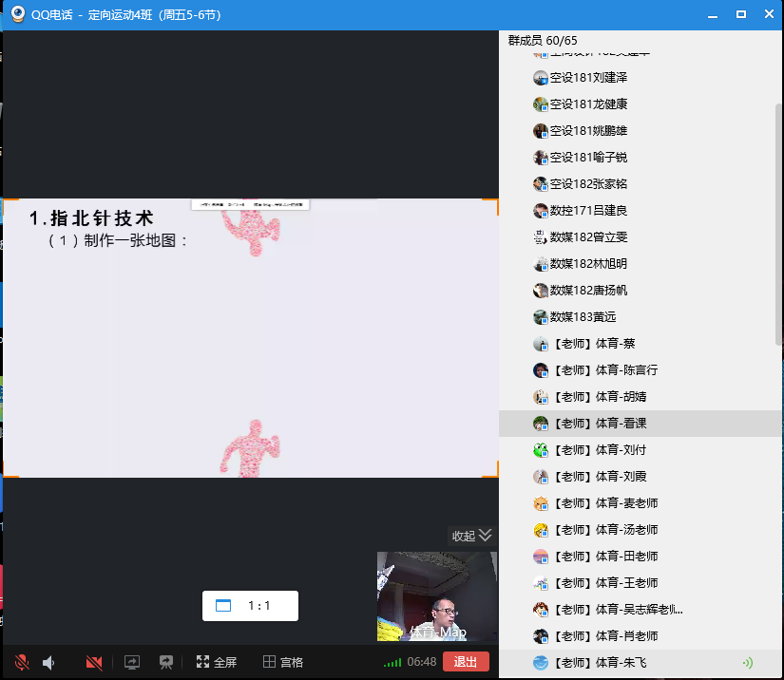Click the avatar of 【老师】体育-刘付
This screenshot has width=784, height=680.
click(541, 449)
